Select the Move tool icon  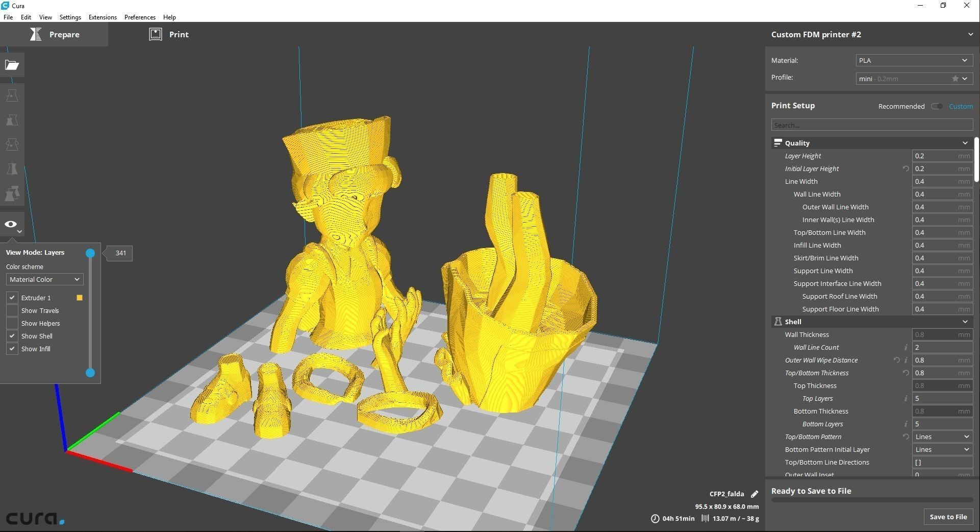[12, 95]
